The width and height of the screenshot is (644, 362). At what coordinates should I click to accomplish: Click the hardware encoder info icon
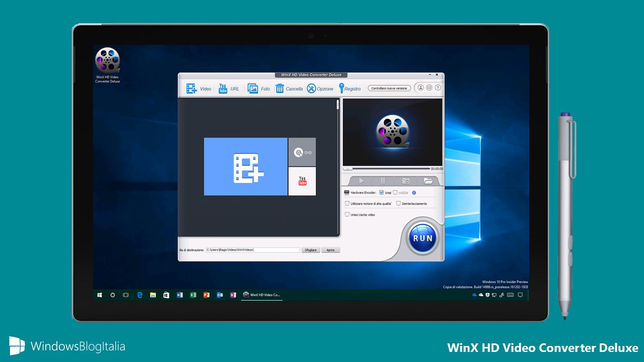tap(414, 193)
